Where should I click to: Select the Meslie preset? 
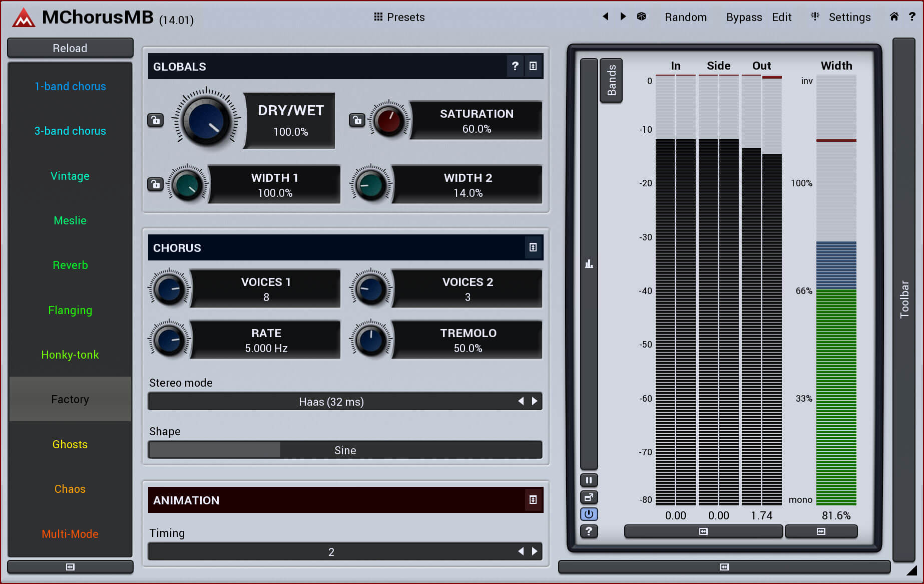70,220
